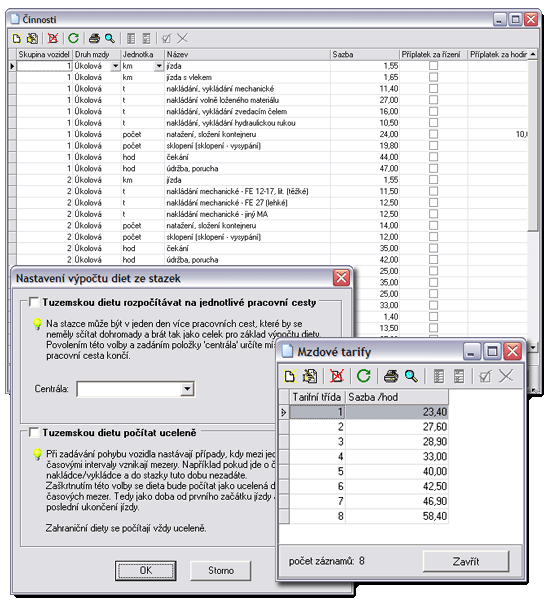This screenshot has width=550, height=600.
Task: Toggle Příplatek za řízení checkbox for sazba 47,00 údržba
Action: pyautogui.click(x=433, y=168)
